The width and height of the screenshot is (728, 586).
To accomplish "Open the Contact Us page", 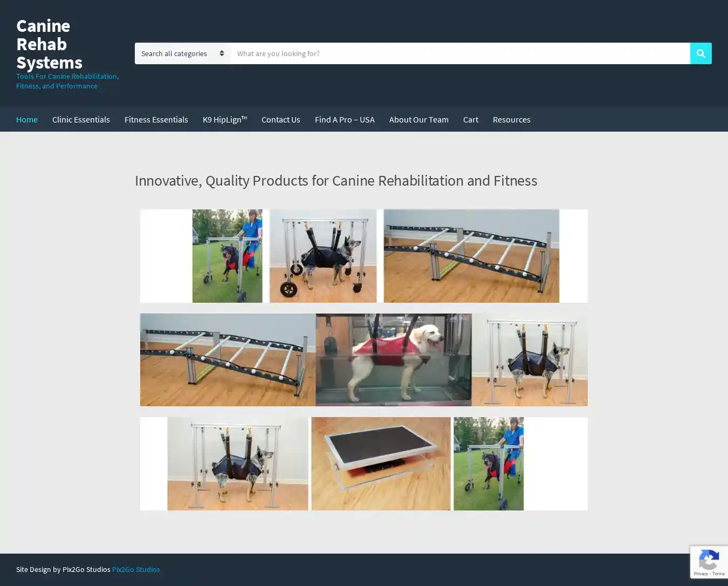I will tap(280, 119).
